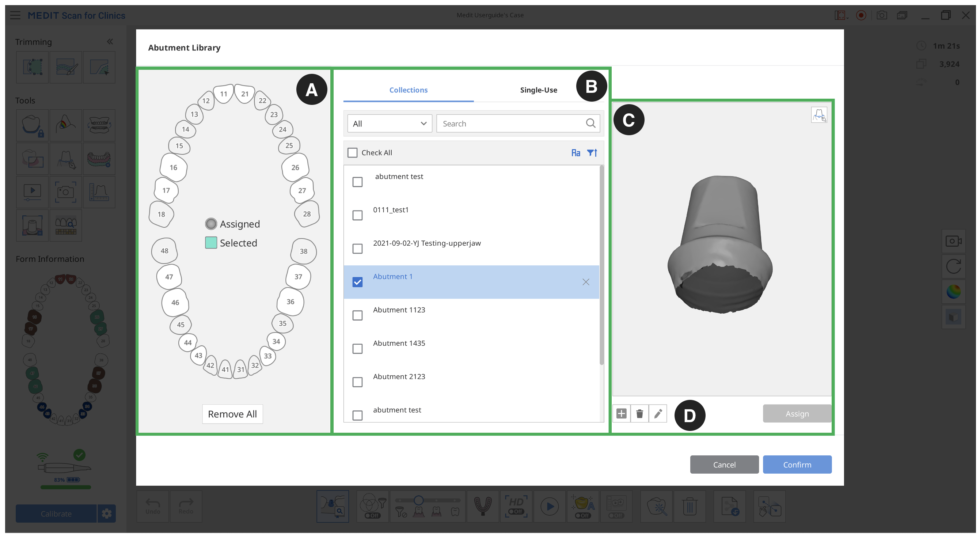The width and height of the screenshot is (980, 538).
Task: Enable the Check All checkbox
Action: (x=352, y=152)
